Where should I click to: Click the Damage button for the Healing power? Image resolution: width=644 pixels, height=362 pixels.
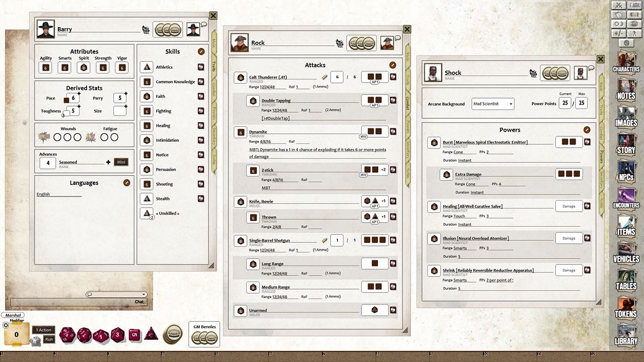[569, 206]
